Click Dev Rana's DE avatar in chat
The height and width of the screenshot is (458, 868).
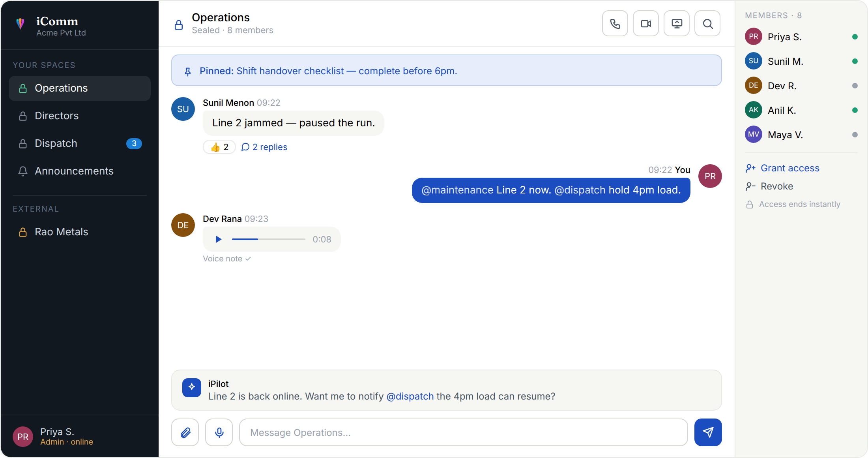[x=183, y=225]
